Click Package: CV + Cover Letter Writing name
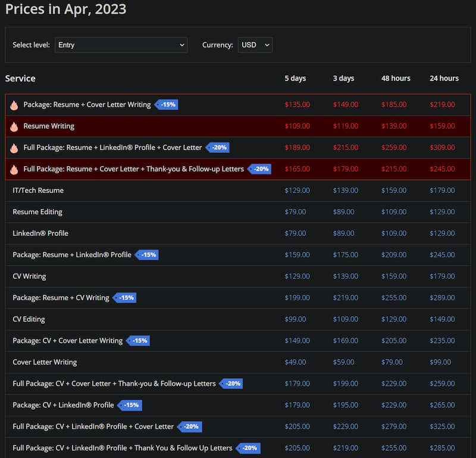The image size is (476, 458). tap(68, 341)
